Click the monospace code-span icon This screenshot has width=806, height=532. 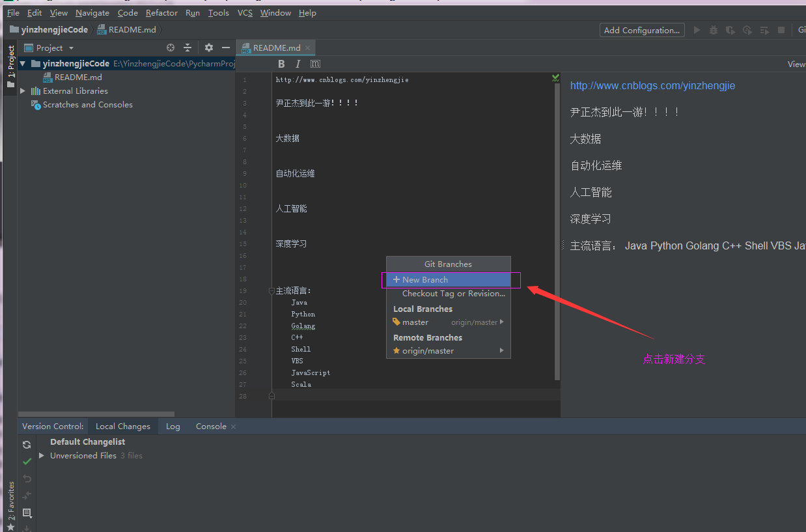click(x=315, y=64)
